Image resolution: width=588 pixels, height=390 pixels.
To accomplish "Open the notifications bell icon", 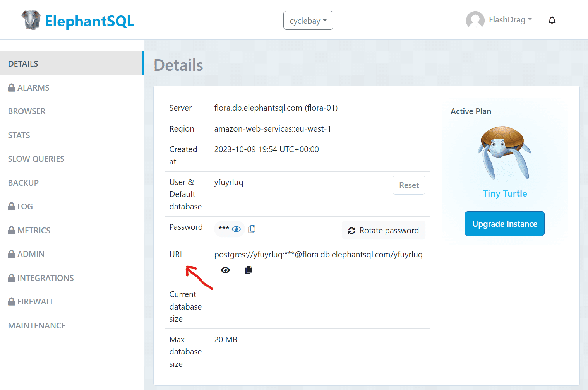I will (552, 21).
